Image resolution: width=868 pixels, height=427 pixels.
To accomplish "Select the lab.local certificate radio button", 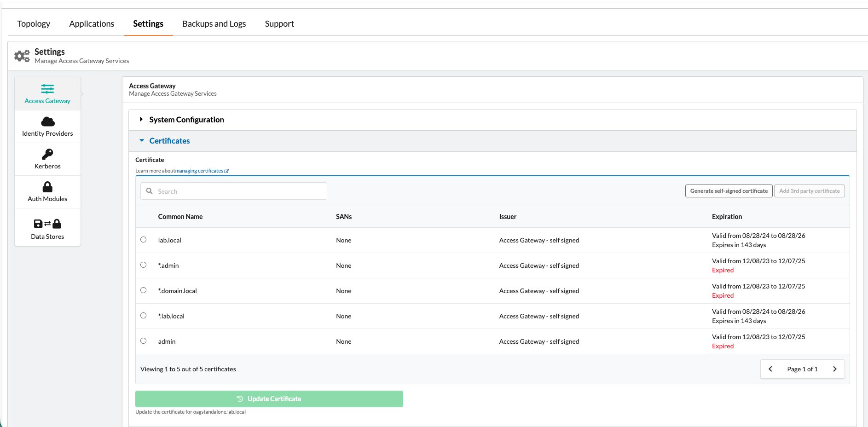I will pos(144,240).
